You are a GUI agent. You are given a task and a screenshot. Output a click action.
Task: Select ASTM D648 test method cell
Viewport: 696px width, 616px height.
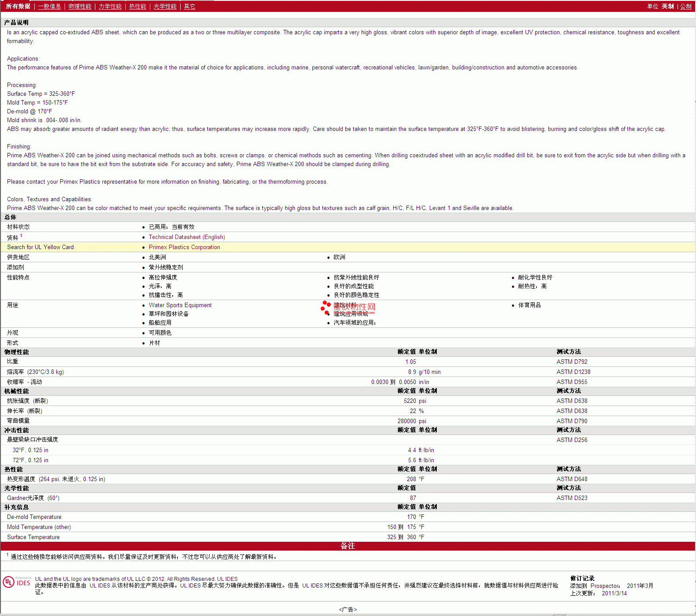[572, 479]
